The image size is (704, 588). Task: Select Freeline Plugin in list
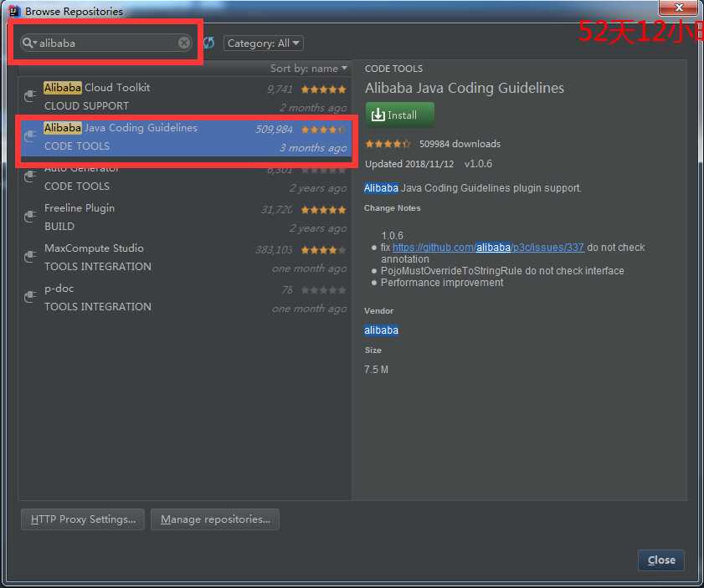tap(185, 217)
